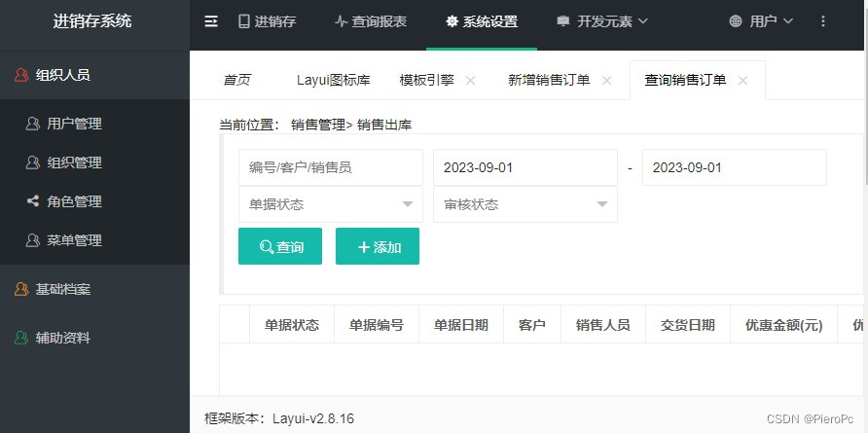Click the orange user icon beside 基础档案
This screenshot has height=433, width=868.
click(x=21, y=289)
